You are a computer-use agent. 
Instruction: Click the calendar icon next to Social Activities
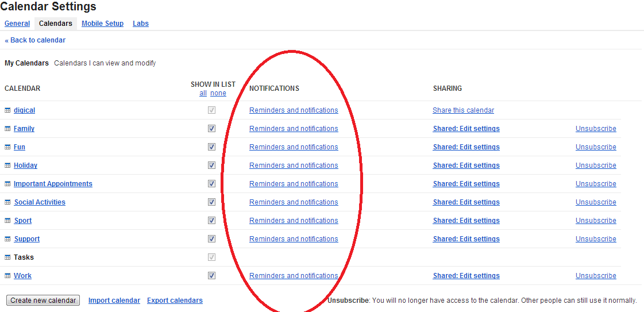[x=7, y=202]
